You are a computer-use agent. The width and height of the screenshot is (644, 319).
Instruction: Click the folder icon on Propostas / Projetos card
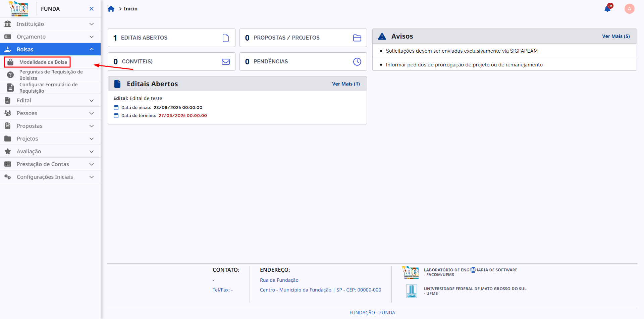pos(357,38)
